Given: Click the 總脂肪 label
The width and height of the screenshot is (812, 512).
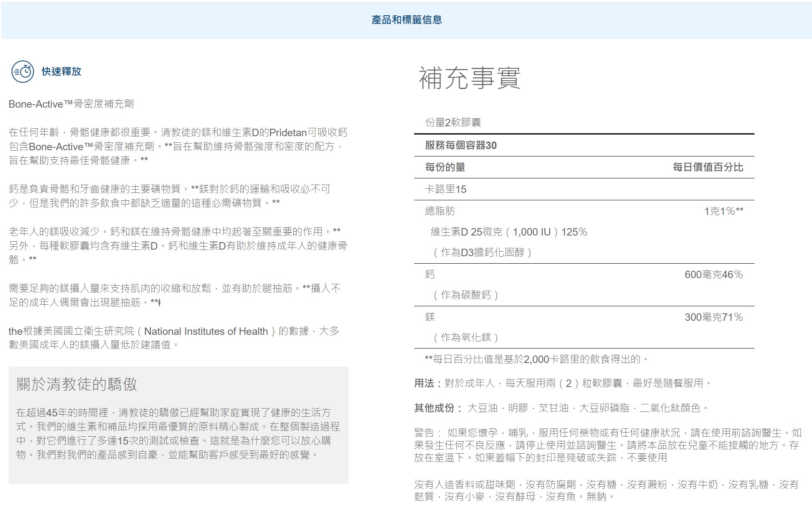Looking at the screenshot, I should click(x=440, y=211).
